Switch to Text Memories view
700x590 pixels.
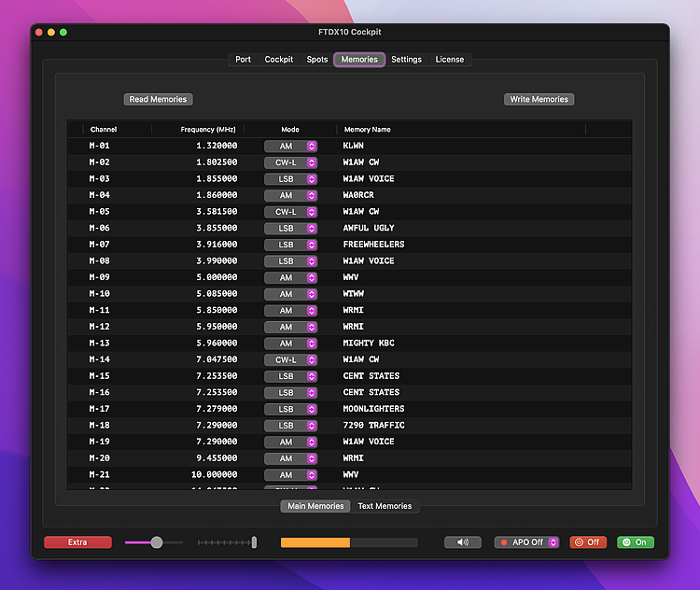click(x=385, y=506)
